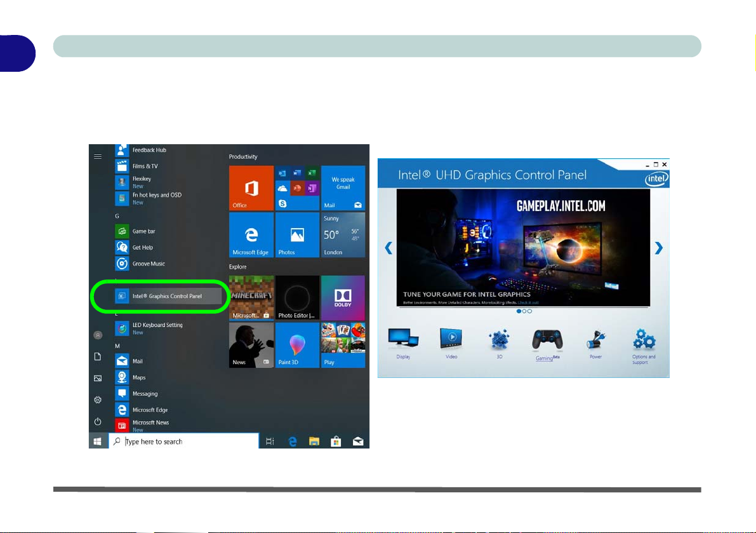756x533 pixels.
Task: Click the Productivity tile group heading
Action: 243,157
